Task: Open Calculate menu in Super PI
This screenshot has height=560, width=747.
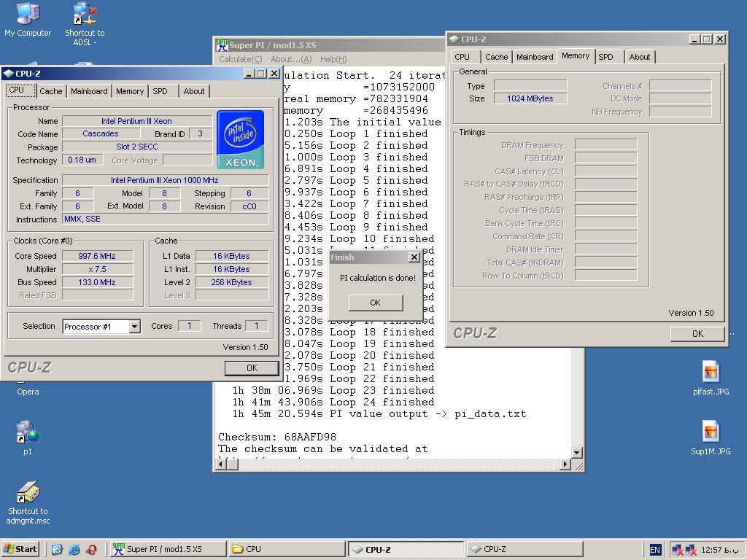Action: pos(241,59)
